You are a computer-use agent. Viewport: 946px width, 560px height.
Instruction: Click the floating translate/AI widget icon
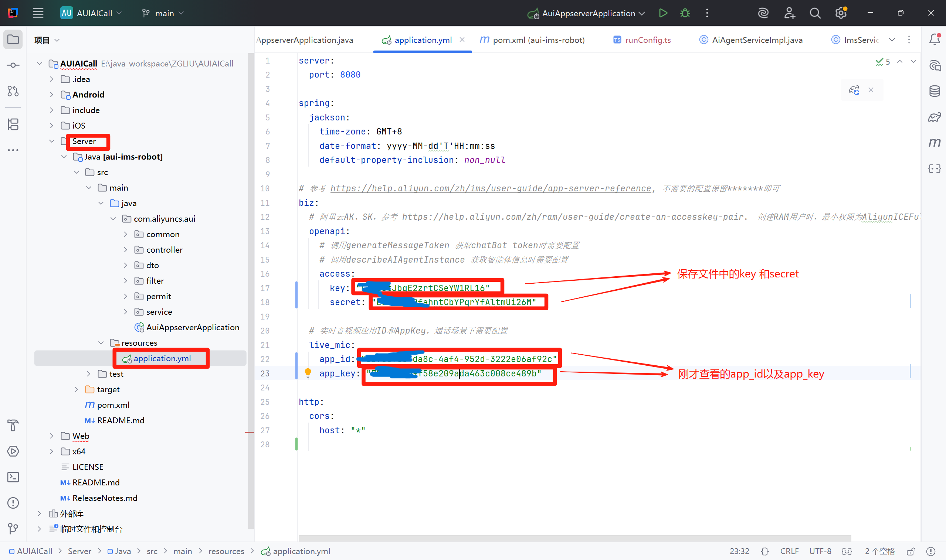[x=854, y=90]
